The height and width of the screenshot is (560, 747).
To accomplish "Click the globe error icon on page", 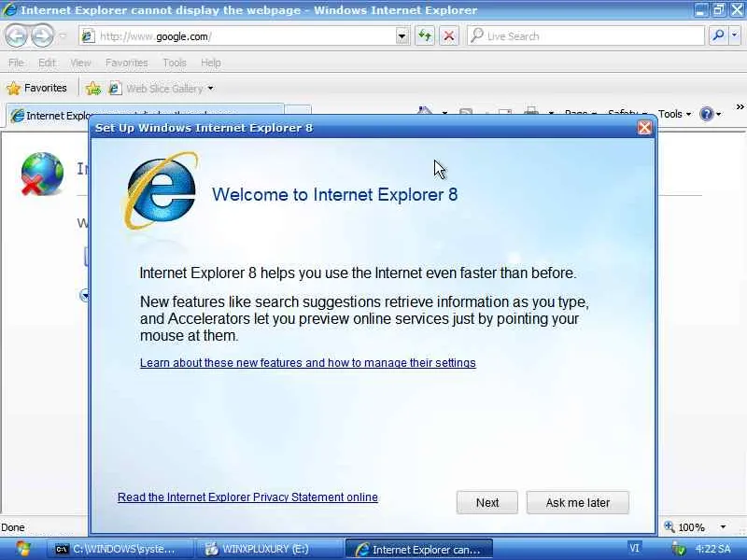I will (x=42, y=175).
